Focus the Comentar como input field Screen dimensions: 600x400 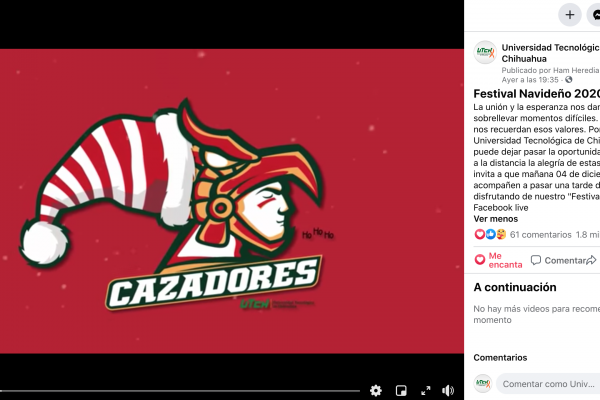(548, 384)
